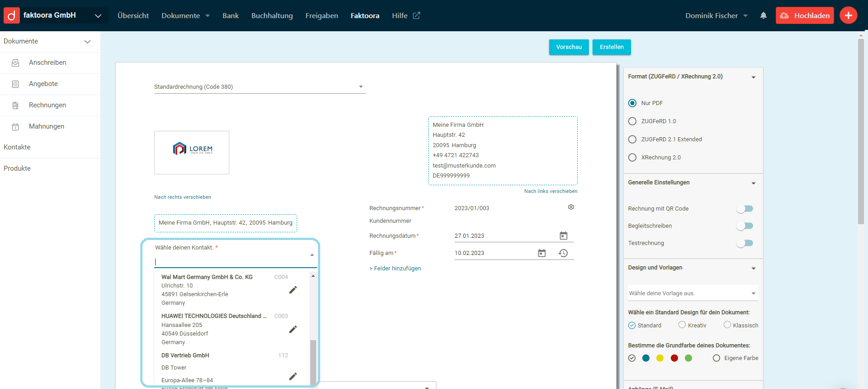Click the company logo thumbnail
This screenshot has height=389, width=868.
(x=192, y=153)
